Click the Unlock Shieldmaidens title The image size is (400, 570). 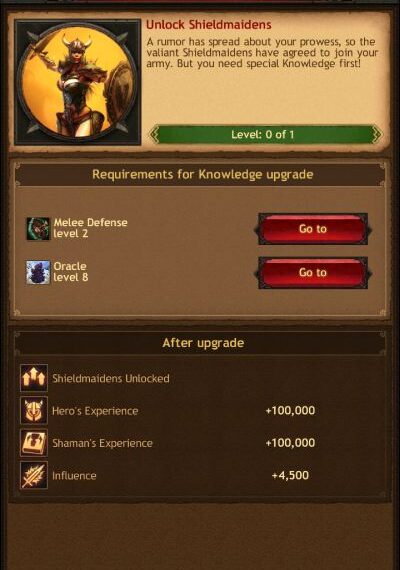209,25
